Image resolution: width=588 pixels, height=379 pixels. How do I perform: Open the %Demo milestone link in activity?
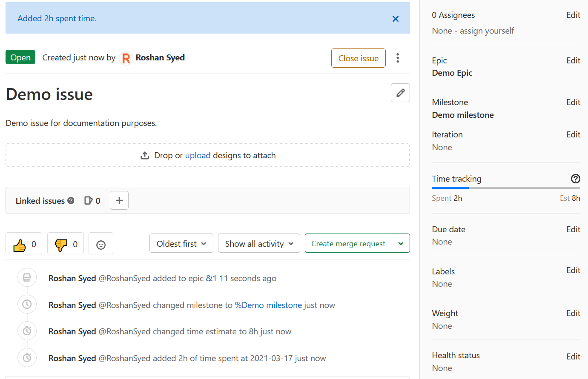tap(268, 305)
